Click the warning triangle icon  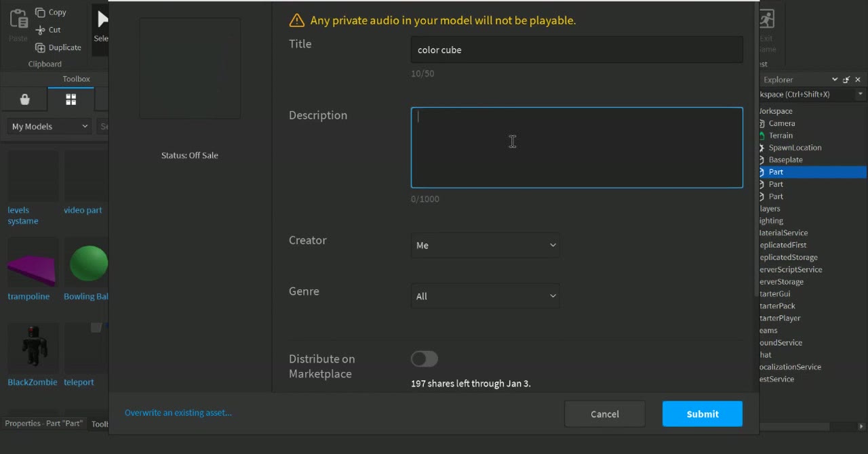click(296, 20)
